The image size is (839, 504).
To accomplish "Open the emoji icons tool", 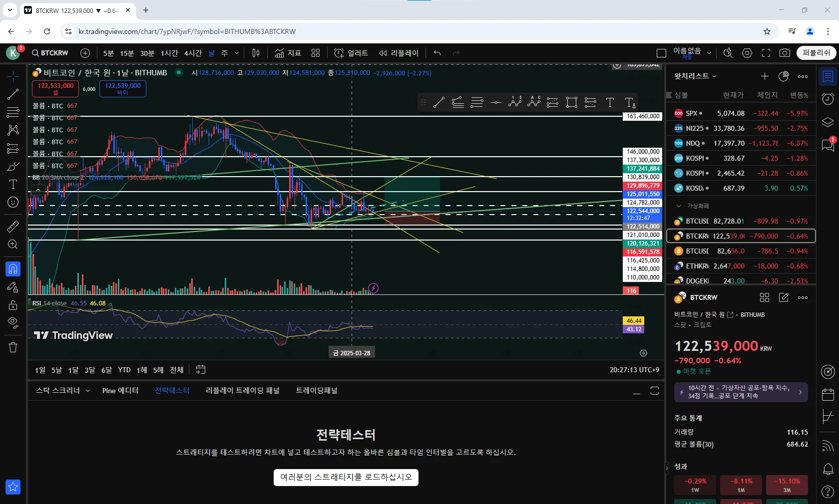I will tap(13, 202).
